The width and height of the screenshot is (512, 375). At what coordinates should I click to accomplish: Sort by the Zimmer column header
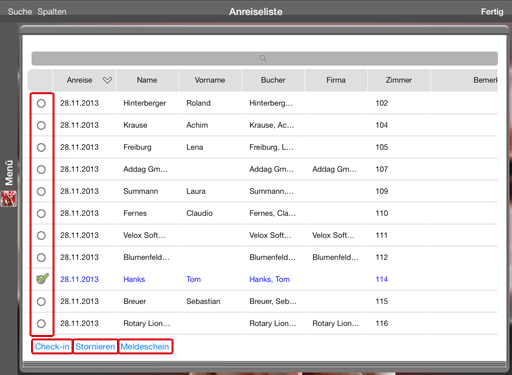tap(399, 80)
